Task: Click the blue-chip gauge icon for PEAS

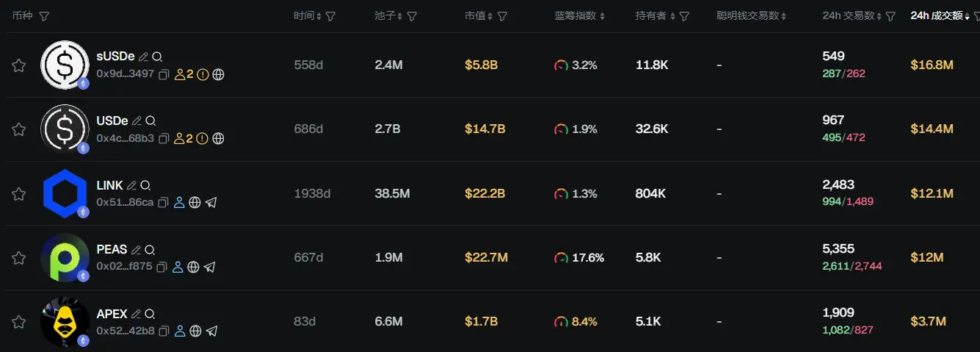Action: tap(561, 258)
